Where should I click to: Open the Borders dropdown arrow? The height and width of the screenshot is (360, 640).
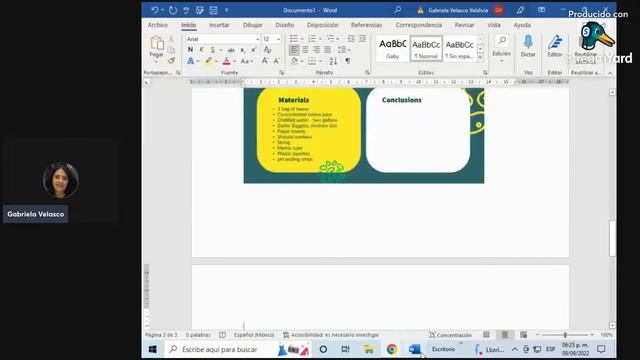pos(320,62)
